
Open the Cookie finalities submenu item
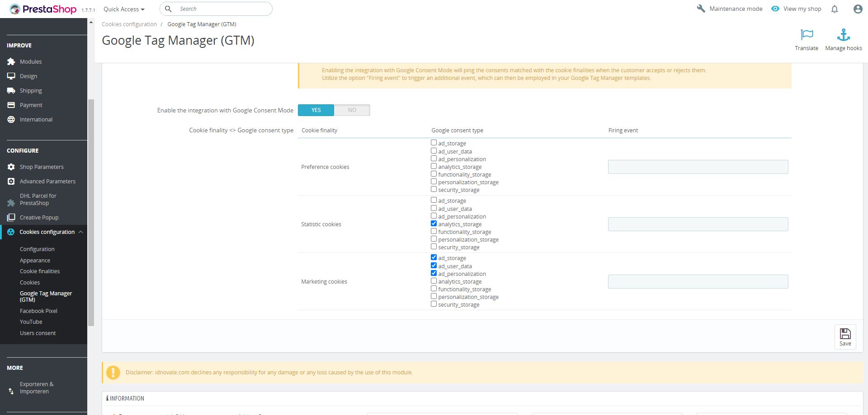pos(40,271)
